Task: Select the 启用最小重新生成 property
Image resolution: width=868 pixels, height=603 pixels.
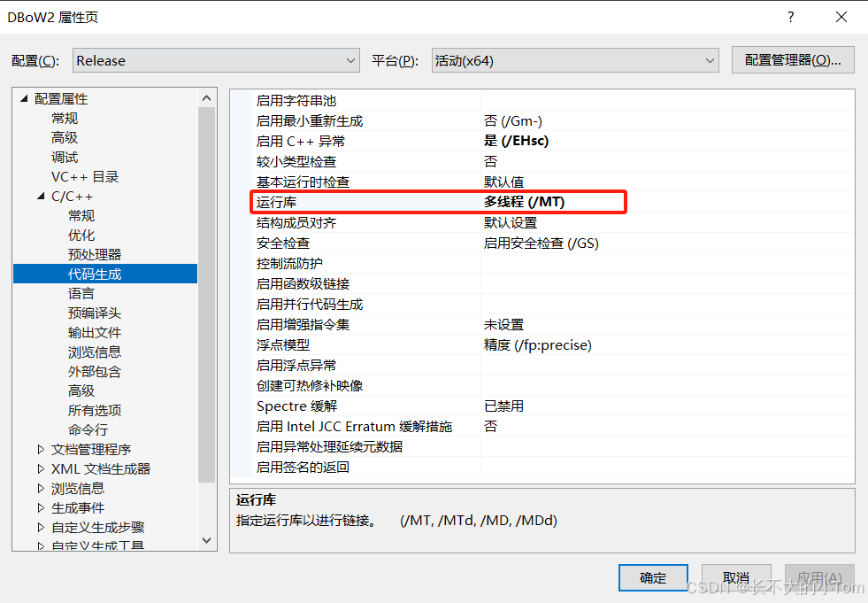Action: pyautogui.click(x=310, y=120)
